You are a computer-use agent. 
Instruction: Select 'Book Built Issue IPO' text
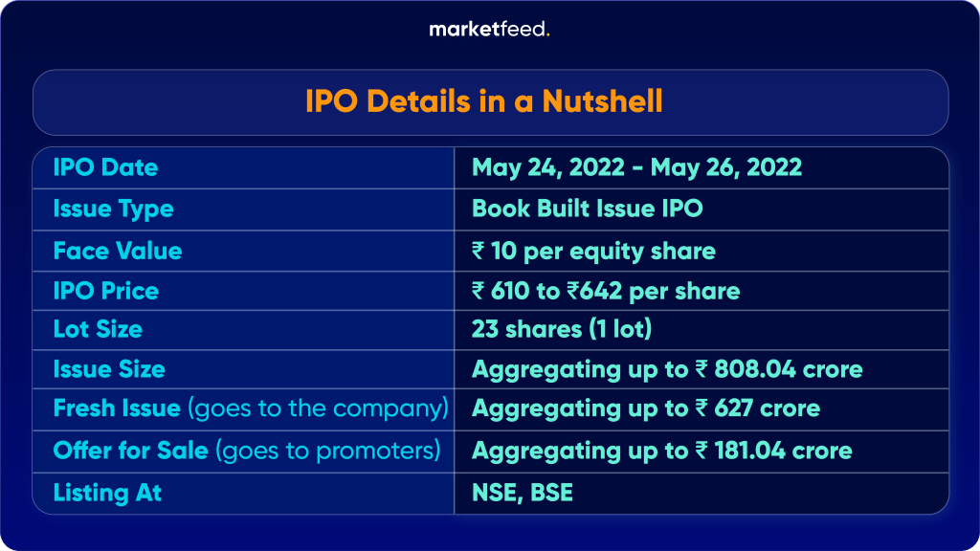[587, 209]
